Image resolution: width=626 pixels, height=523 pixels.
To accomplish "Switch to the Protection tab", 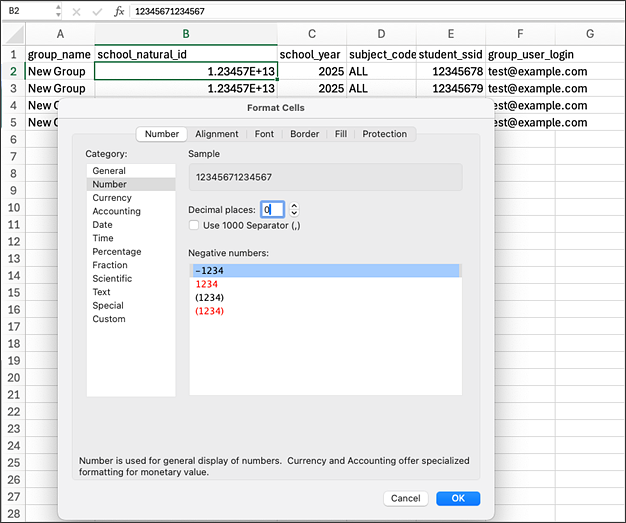I will tap(384, 134).
